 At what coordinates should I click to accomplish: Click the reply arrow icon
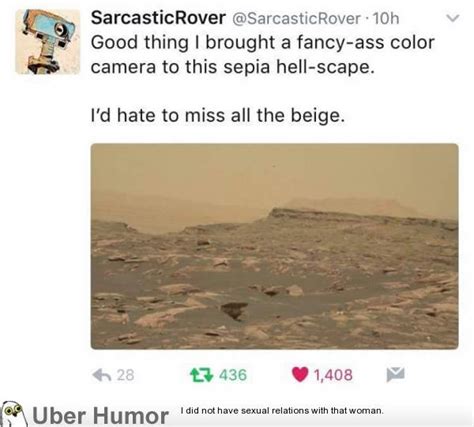point(101,375)
